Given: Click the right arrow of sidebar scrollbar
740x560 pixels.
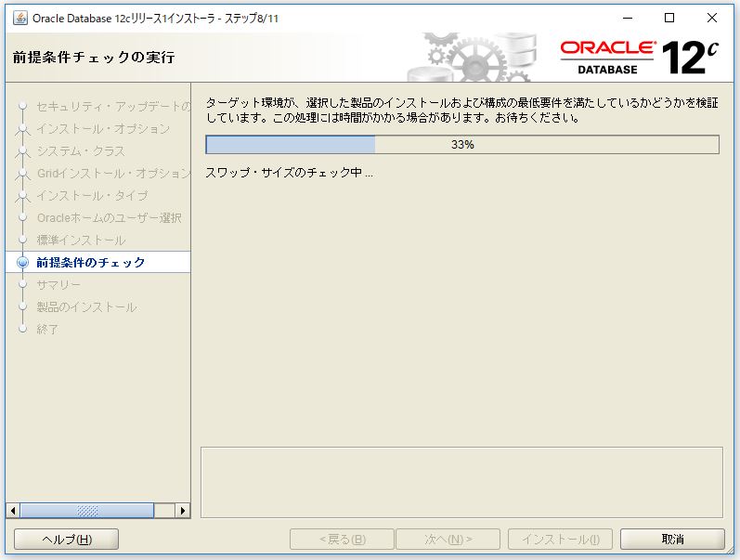Looking at the screenshot, I should click(x=183, y=511).
